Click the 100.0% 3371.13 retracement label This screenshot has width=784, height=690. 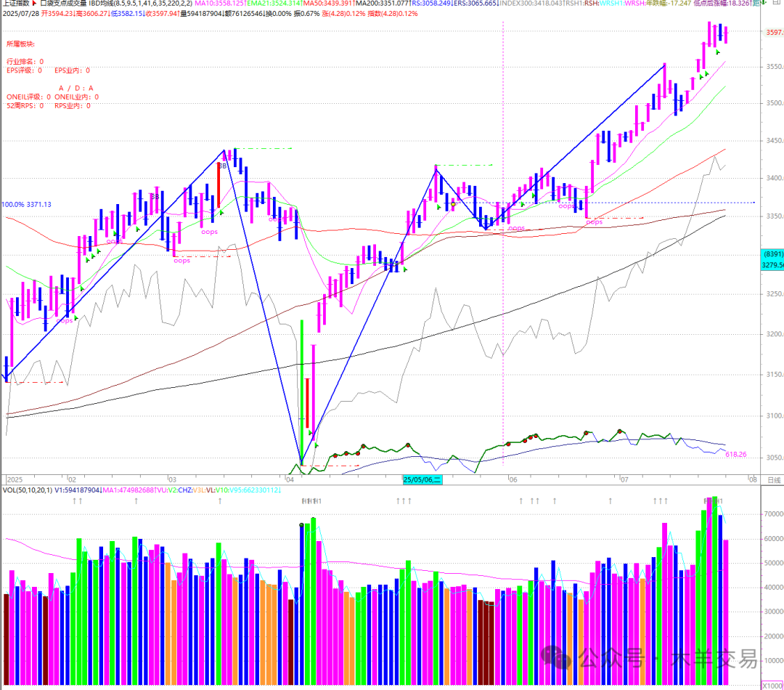(26, 205)
